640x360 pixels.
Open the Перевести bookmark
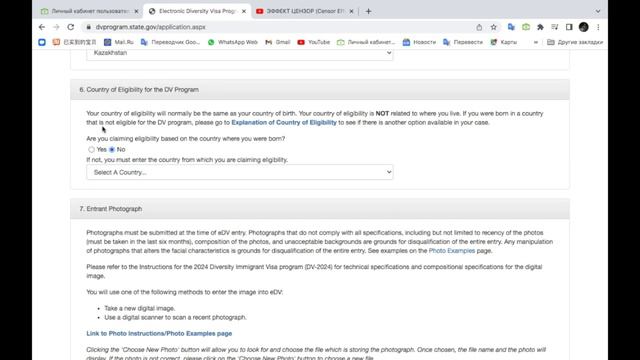pos(463,42)
